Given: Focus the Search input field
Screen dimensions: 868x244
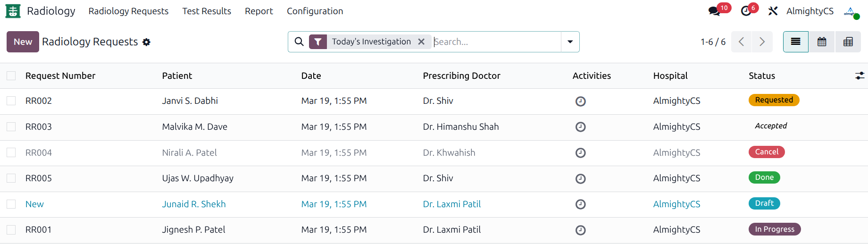Looking at the screenshot, I should coord(497,42).
